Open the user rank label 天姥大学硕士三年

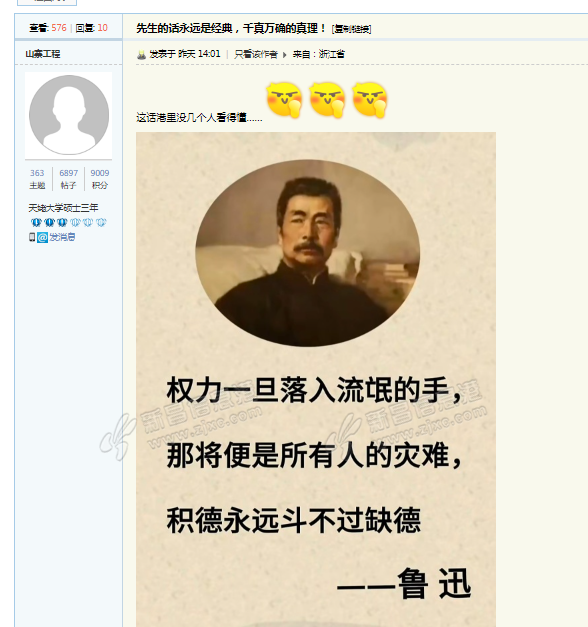click(x=63, y=208)
